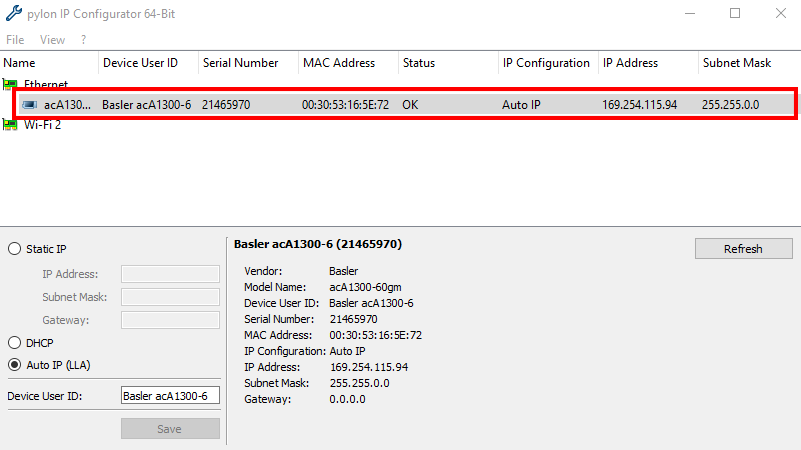
Task: Select the Auto IP (LLA) radio button
Action: point(14,365)
